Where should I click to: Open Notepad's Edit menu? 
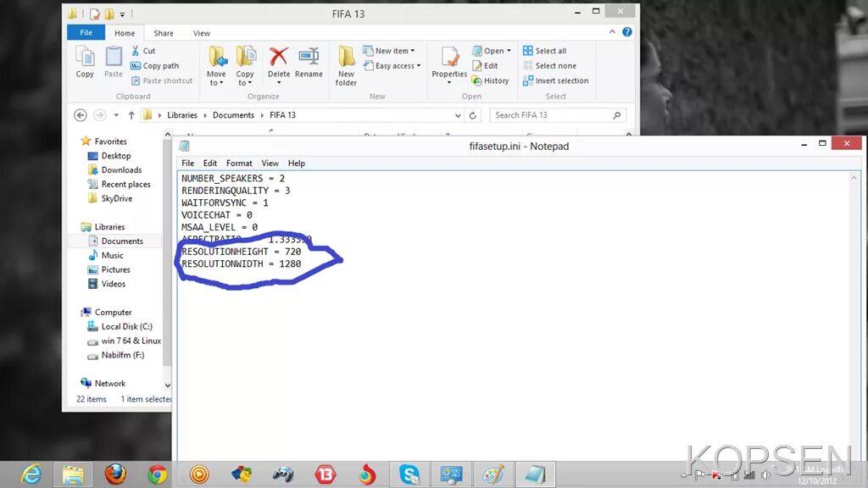coord(210,164)
